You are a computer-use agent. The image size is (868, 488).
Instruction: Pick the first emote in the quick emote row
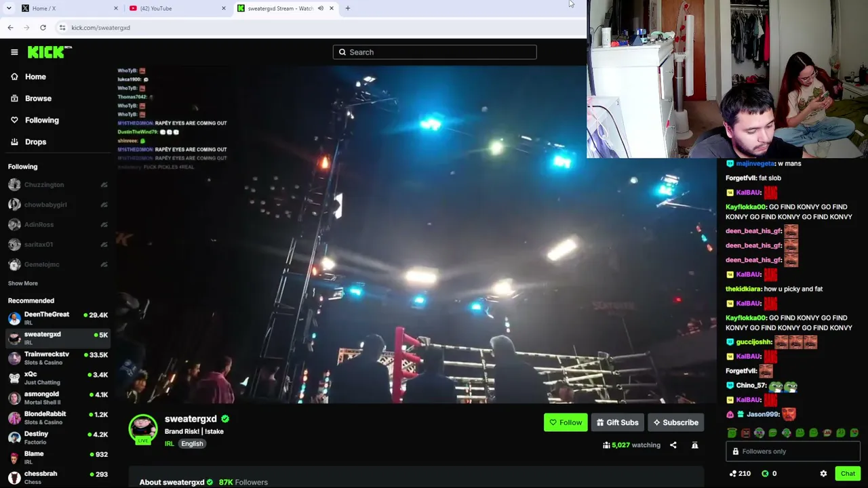click(732, 433)
